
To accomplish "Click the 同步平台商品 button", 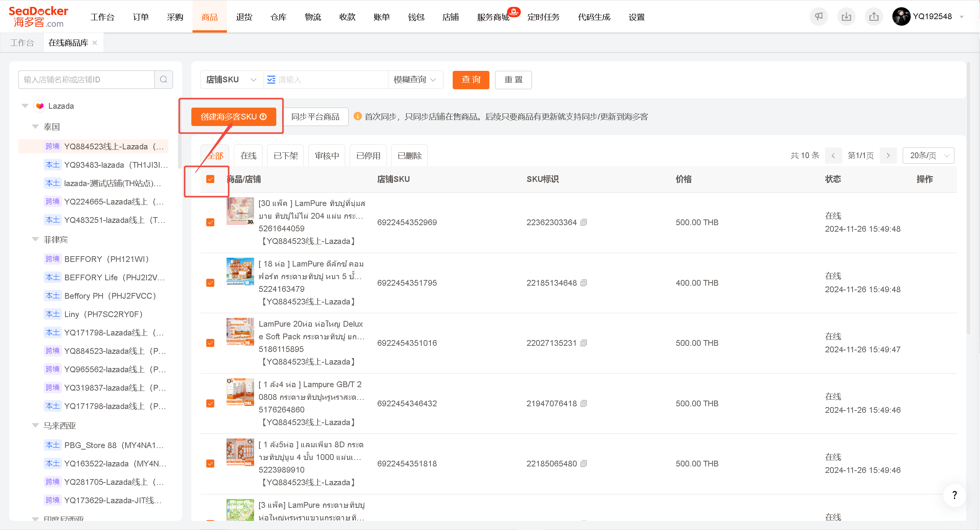I will point(315,117).
